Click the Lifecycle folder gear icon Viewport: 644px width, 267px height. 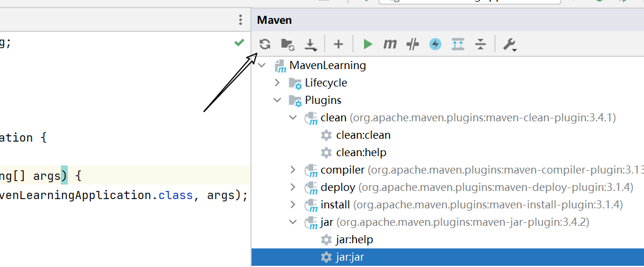coord(295,83)
